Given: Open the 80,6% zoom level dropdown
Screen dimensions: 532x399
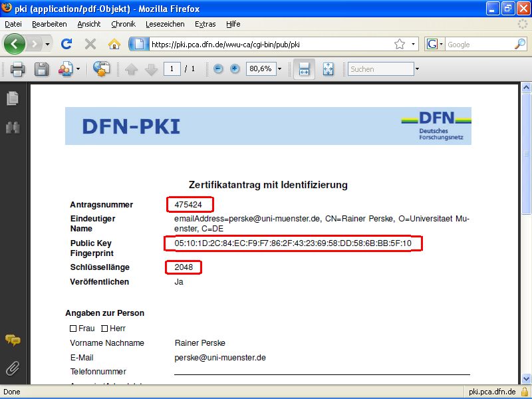Looking at the screenshot, I should click(x=279, y=68).
